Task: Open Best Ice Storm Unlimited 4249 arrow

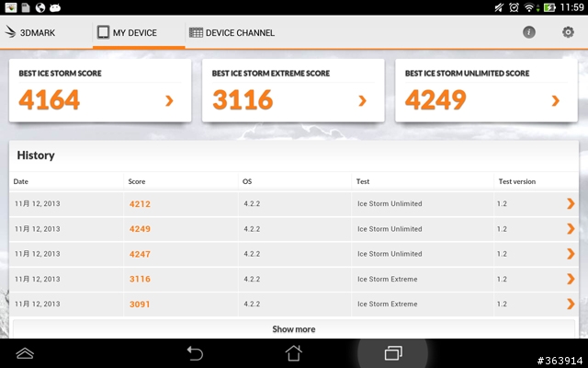Action: 555,100
